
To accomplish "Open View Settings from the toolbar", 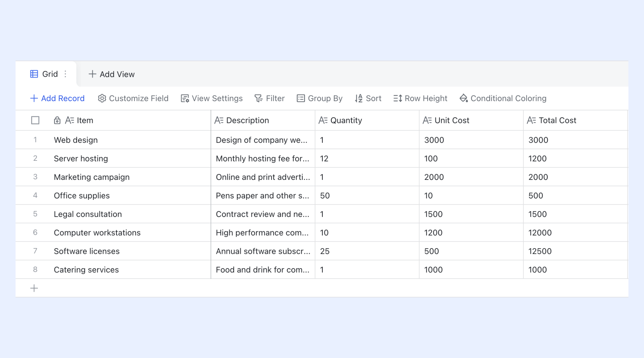I will pos(212,98).
